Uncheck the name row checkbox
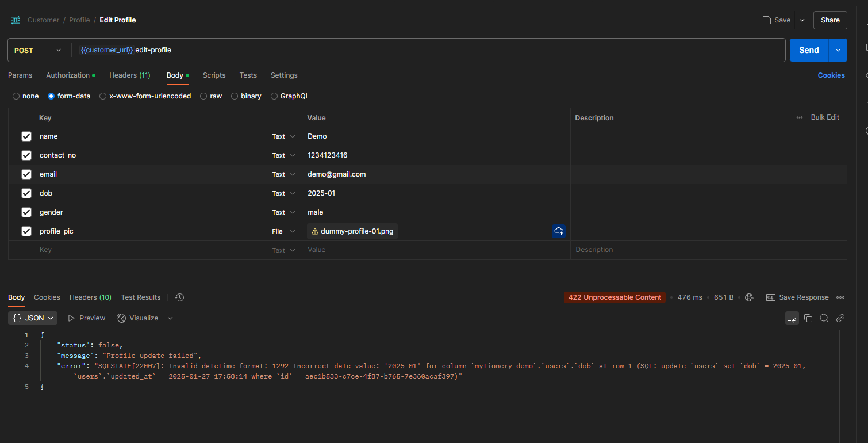Screen dimensions: 868x443 pyautogui.click(x=26, y=136)
